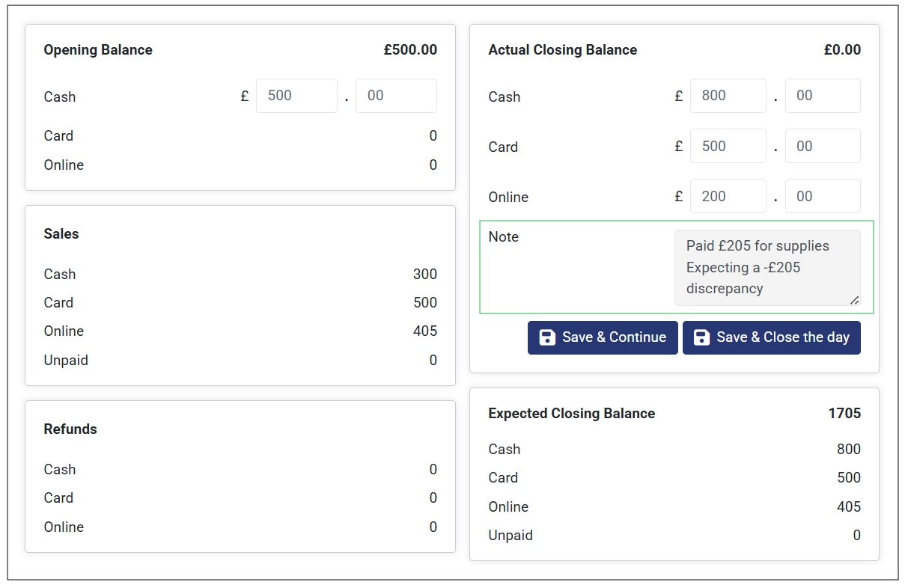Click the Refunds section heading
Image resolution: width=905 pixels, height=588 pixels.
coord(70,429)
